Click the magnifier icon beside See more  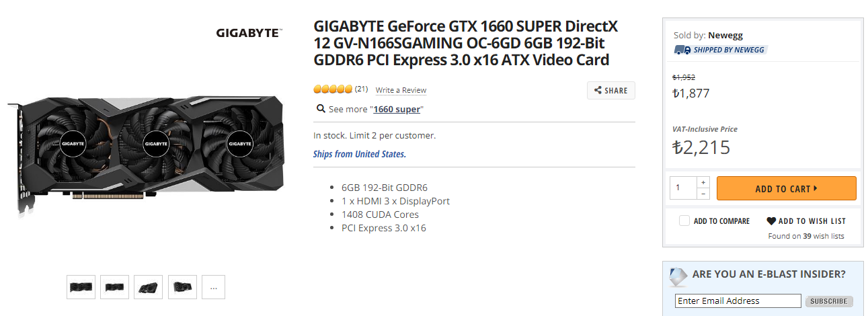[321, 109]
